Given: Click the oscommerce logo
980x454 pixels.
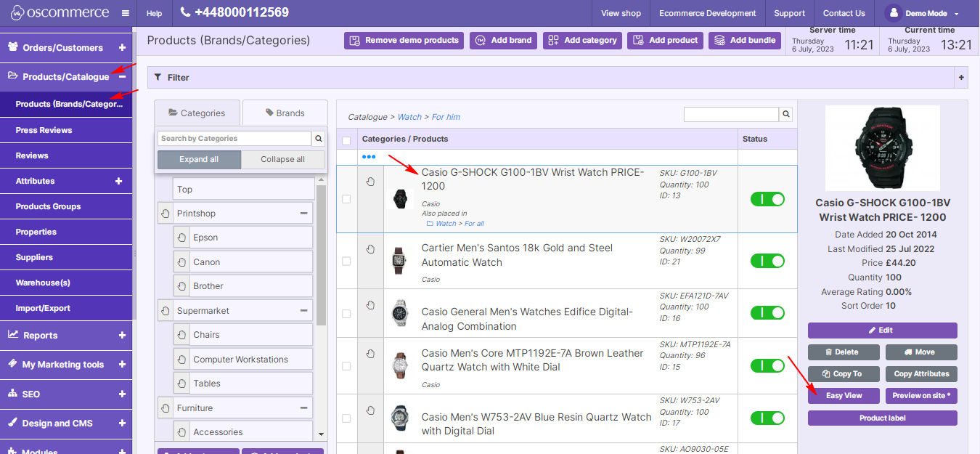Looking at the screenshot, I should (59, 12).
